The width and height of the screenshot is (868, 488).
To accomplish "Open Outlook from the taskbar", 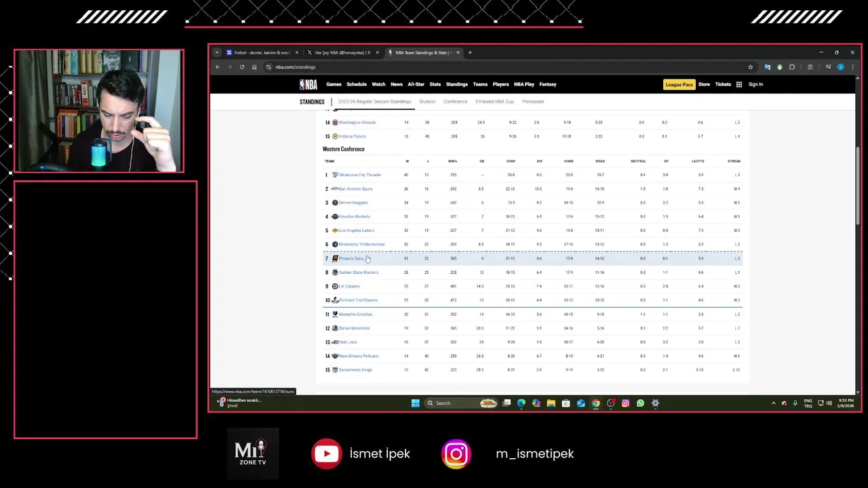I will click(580, 403).
